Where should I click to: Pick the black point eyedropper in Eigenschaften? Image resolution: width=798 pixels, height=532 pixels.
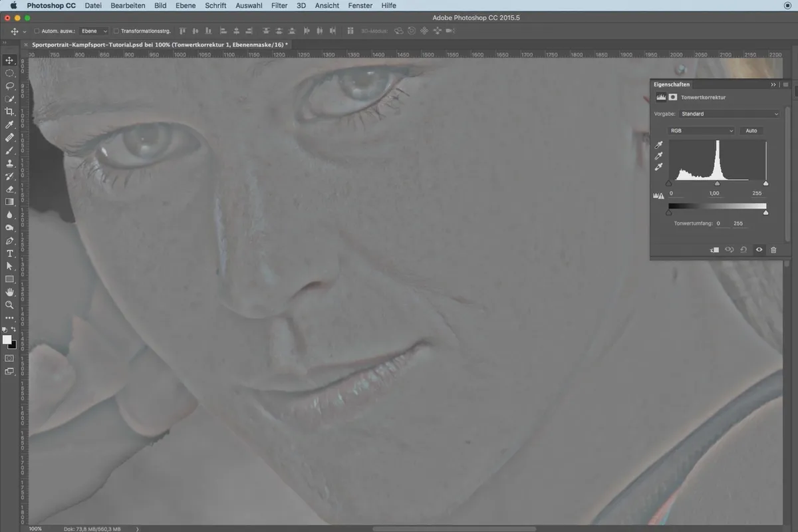(x=660, y=144)
